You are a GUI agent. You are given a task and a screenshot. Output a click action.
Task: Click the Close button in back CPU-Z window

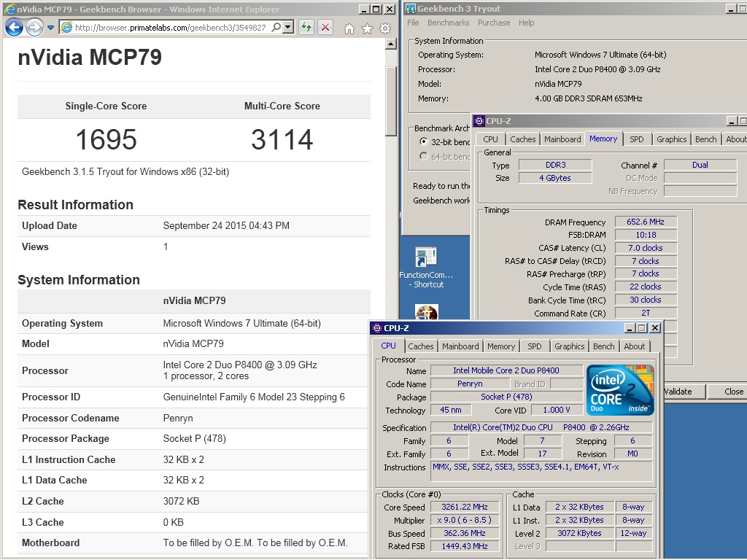pyautogui.click(x=727, y=392)
